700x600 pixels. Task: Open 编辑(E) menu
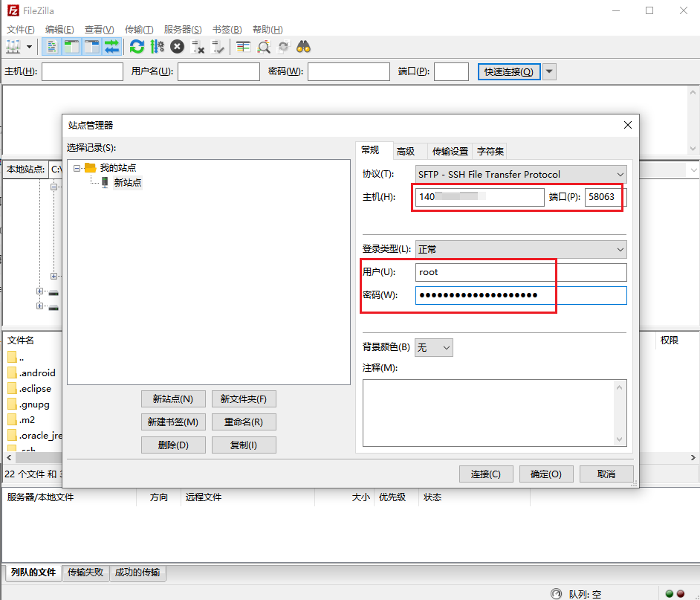click(59, 30)
